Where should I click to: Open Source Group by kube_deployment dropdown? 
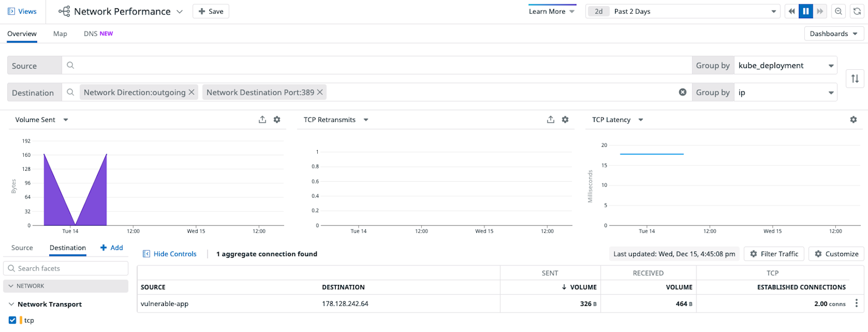(x=785, y=65)
